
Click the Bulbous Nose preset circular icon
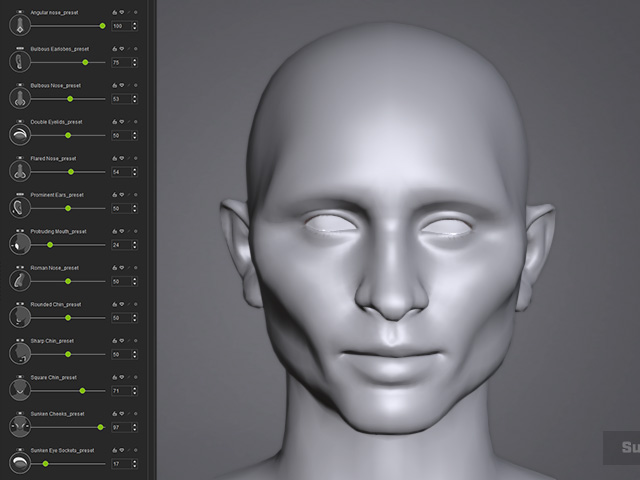click(x=20, y=99)
